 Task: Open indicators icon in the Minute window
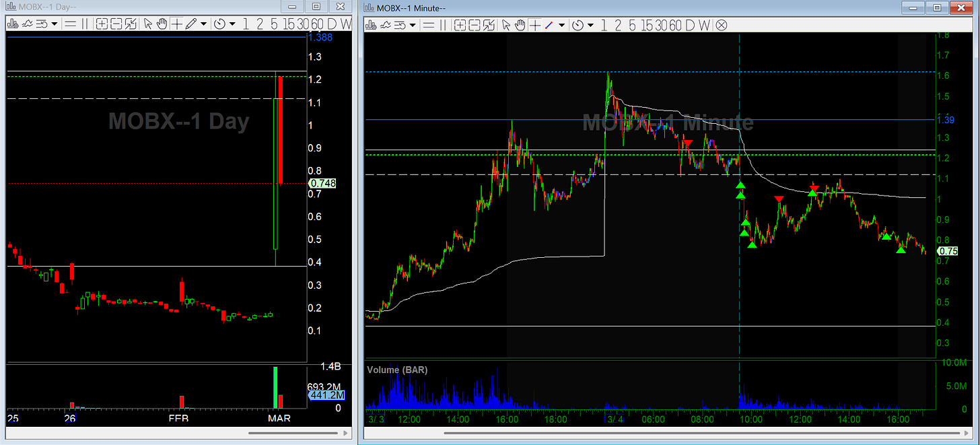click(385, 25)
